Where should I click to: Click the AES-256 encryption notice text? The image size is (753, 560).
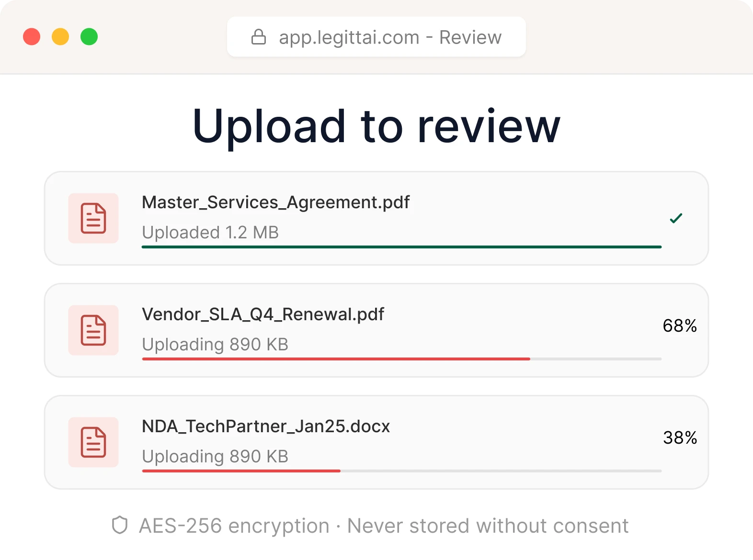[x=382, y=525]
